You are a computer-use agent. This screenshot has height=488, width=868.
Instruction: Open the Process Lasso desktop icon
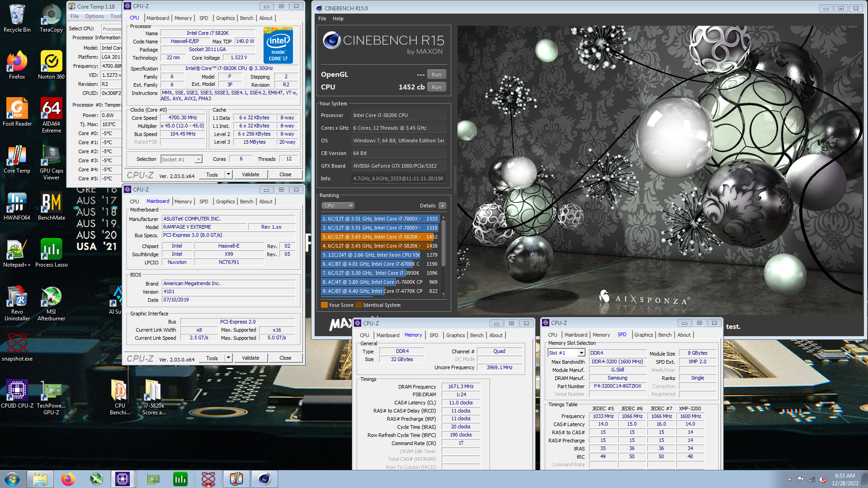click(x=51, y=253)
